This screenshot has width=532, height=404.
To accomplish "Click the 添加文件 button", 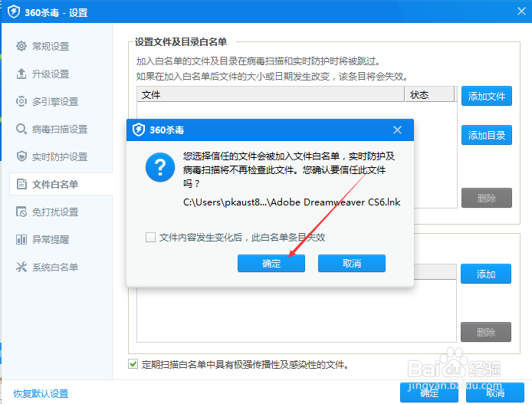I will tap(487, 96).
